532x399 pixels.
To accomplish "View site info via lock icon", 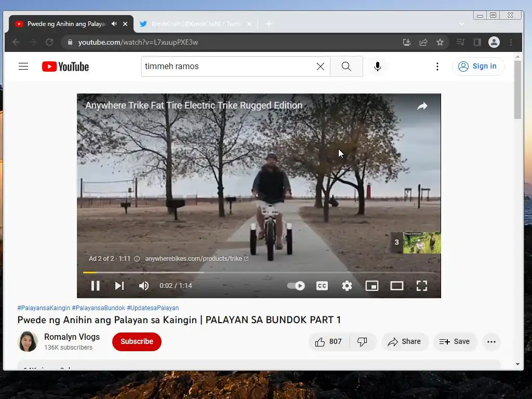I will pos(70,42).
